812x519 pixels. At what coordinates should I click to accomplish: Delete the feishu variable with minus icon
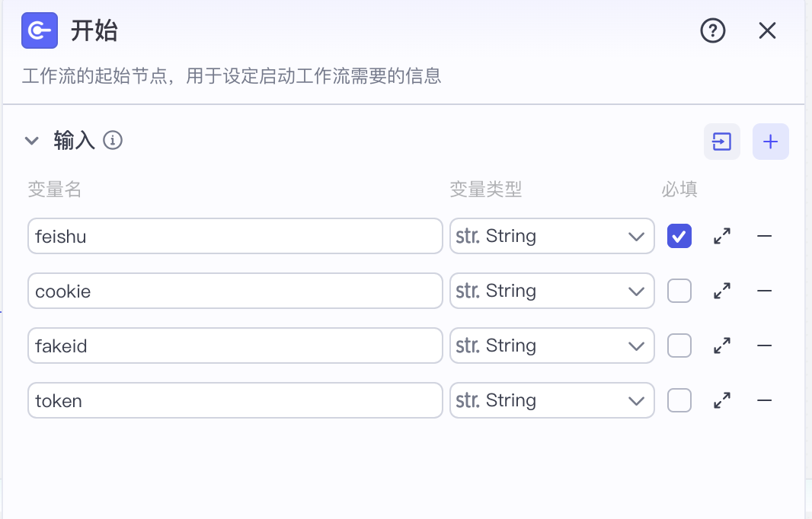click(x=764, y=236)
